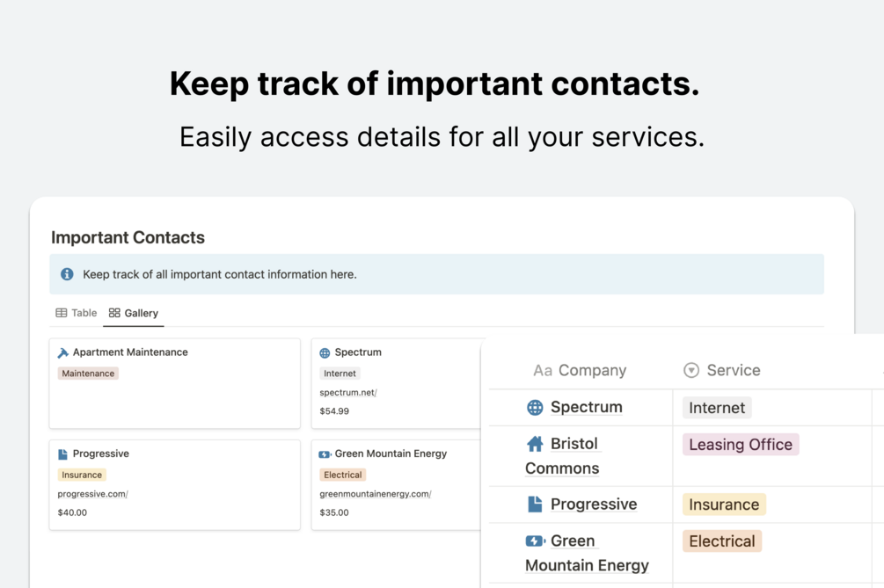Click the document icon on Progressive card
The width and height of the screenshot is (884, 588).
[x=62, y=454]
